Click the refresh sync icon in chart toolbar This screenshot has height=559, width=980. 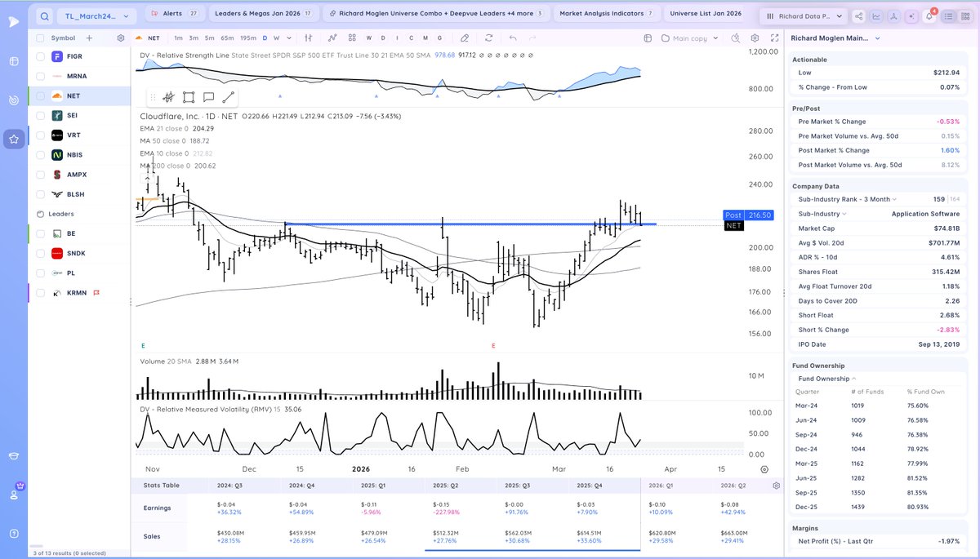point(488,38)
